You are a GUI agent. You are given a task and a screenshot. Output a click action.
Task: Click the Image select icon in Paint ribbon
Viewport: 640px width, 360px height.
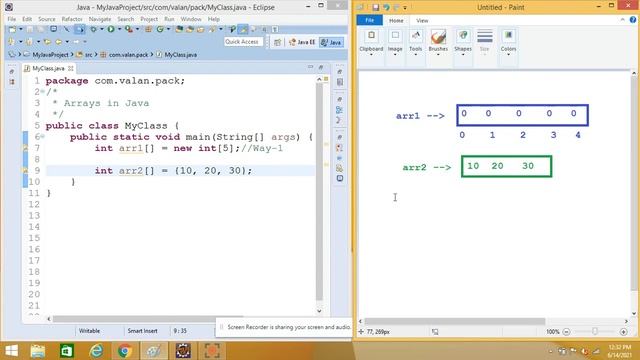[395, 36]
